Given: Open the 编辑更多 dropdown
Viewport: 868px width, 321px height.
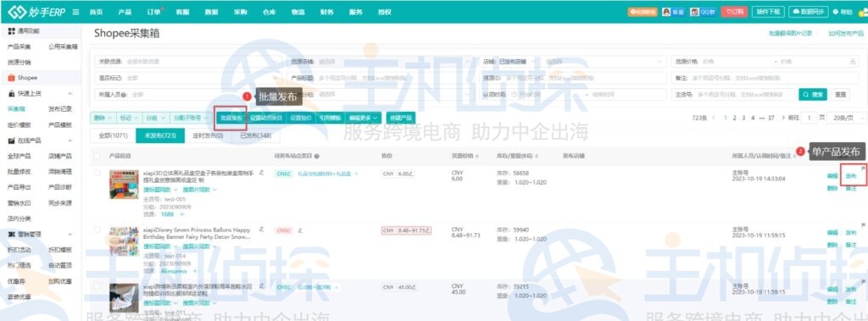Looking at the screenshot, I should click(363, 118).
